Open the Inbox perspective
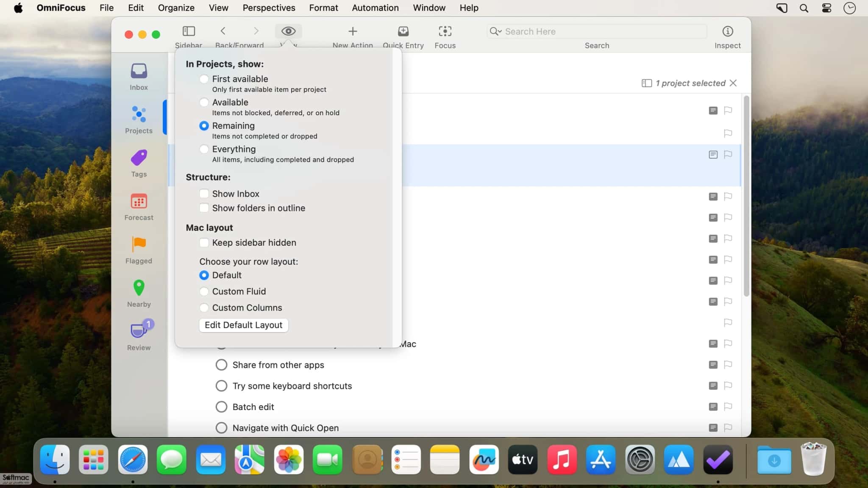The width and height of the screenshot is (868, 488). coord(139,77)
